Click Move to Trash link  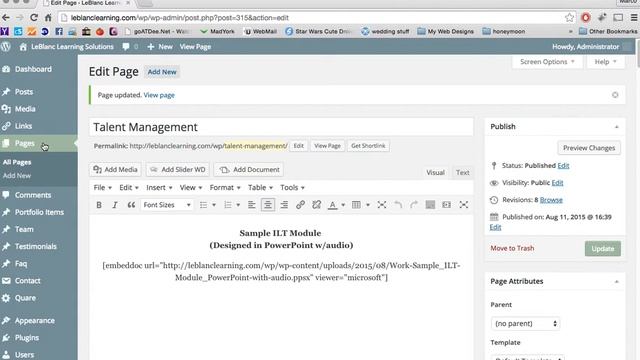tap(512, 248)
